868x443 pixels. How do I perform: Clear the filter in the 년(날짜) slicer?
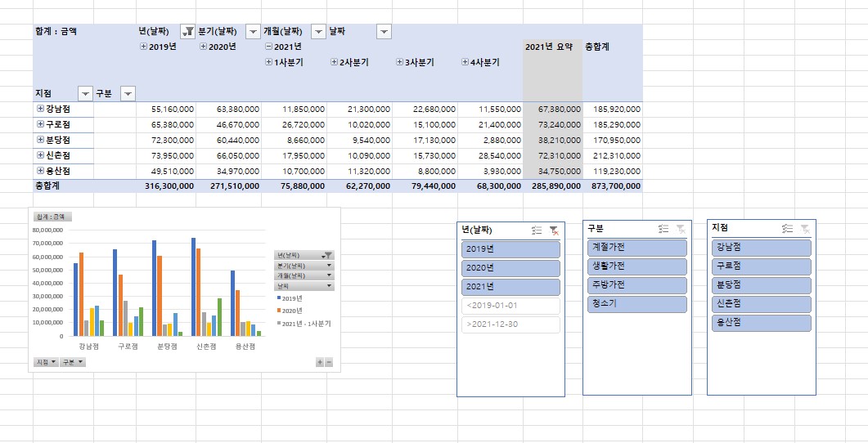[x=554, y=230]
